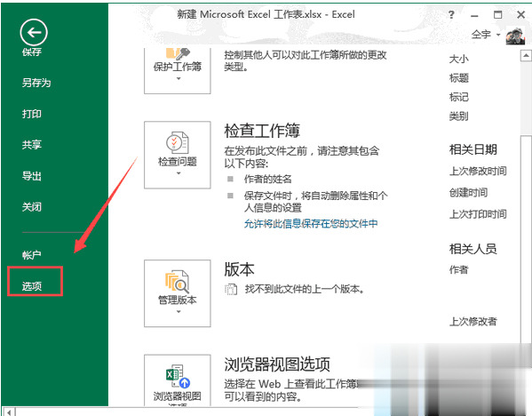
Task: Open the 打印 menu item
Action: [32, 114]
